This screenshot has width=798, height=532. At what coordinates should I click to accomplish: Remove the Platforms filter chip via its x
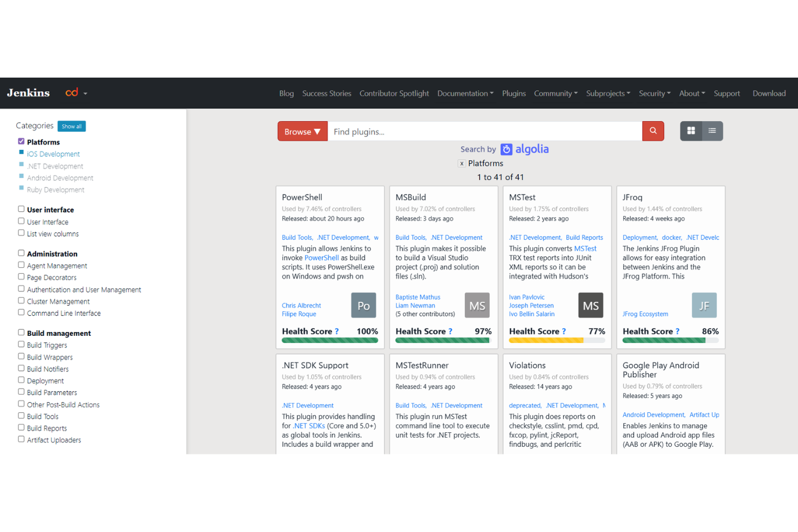[x=462, y=163]
